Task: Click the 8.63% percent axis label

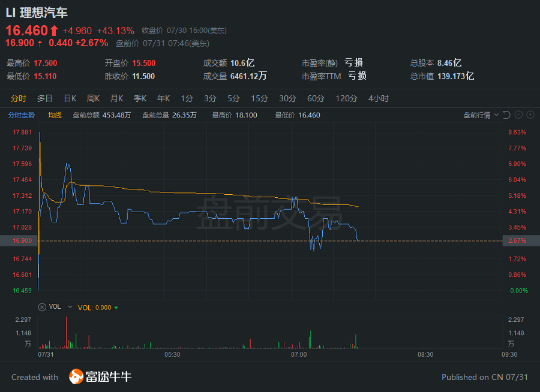Action: [517, 132]
